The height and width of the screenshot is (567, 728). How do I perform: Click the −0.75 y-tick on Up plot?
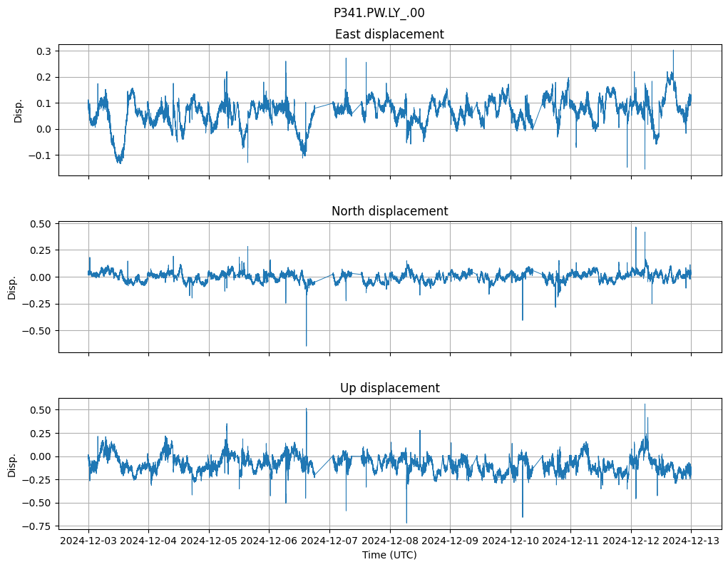pos(33,526)
